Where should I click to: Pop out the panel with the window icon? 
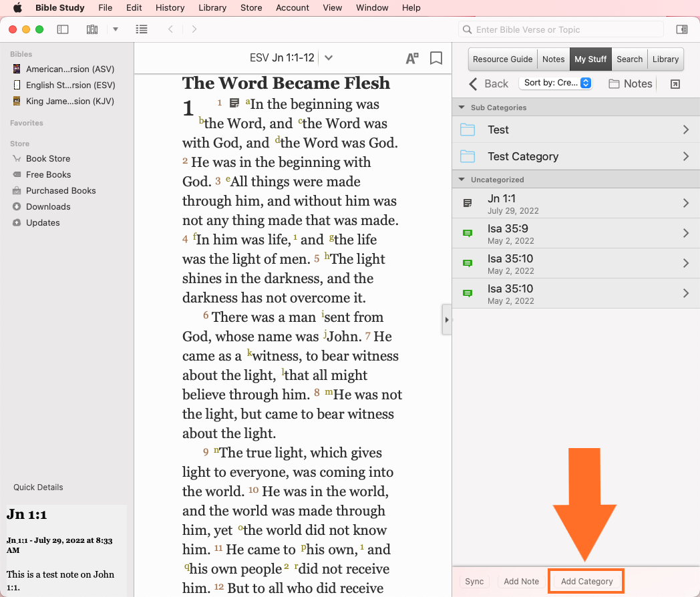(675, 84)
